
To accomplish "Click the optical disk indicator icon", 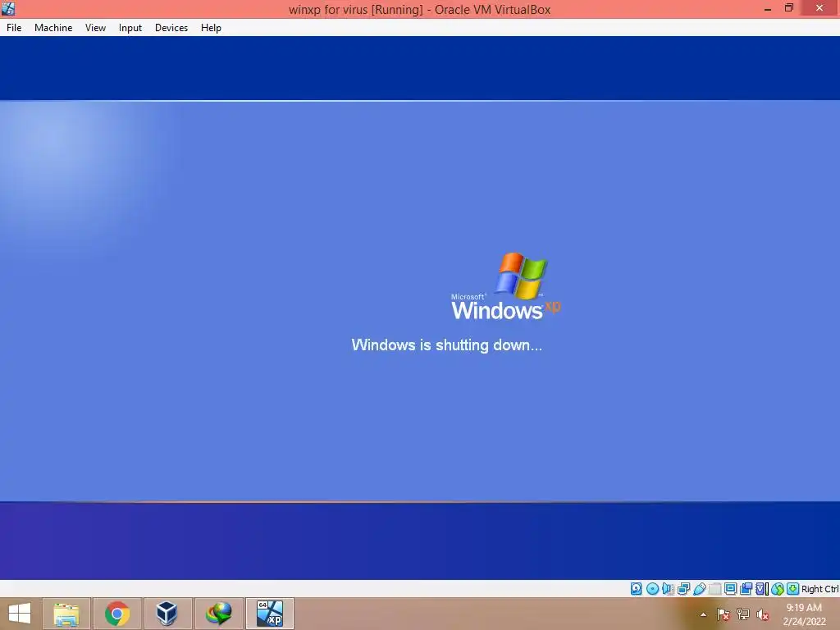I will (652, 589).
